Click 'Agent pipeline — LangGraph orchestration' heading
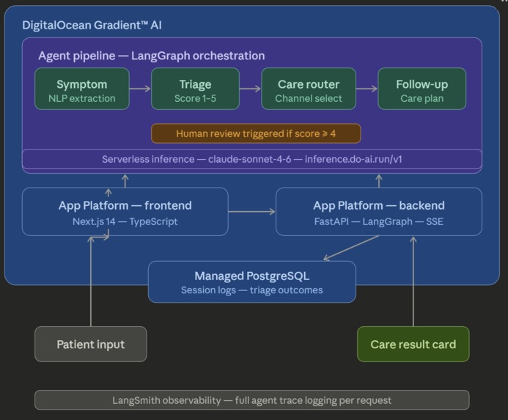Screen dimensions: 508x420 tap(152, 56)
